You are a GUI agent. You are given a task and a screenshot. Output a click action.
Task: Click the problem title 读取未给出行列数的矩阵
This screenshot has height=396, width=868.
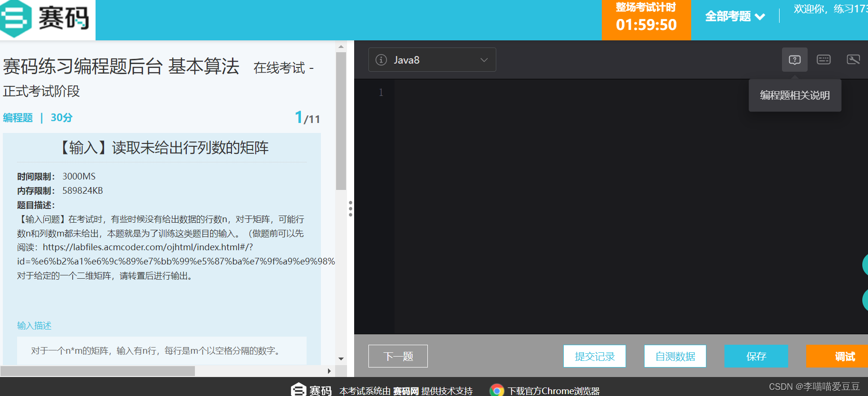162,148
